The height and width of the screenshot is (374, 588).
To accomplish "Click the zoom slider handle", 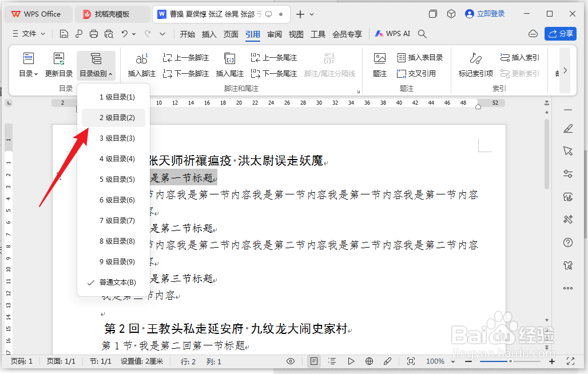I will tap(510, 361).
